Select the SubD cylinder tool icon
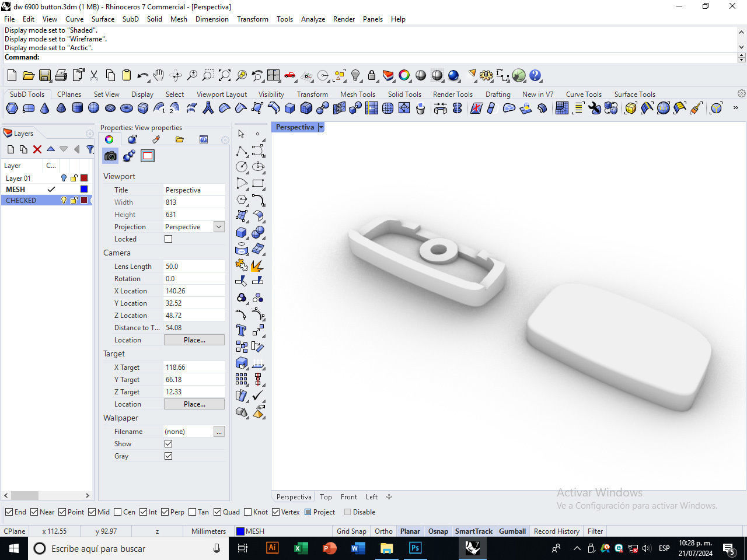This screenshot has height=560, width=747. click(x=77, y=108)
